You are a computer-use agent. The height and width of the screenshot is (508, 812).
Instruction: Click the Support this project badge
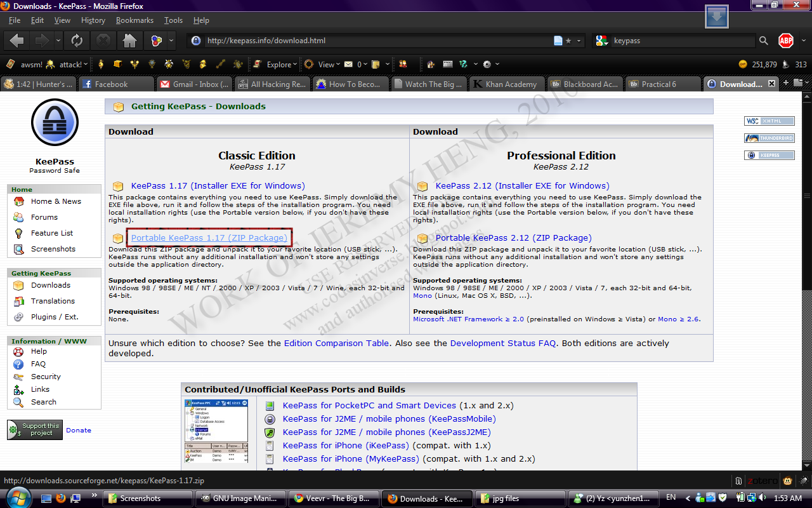[35, 430]
